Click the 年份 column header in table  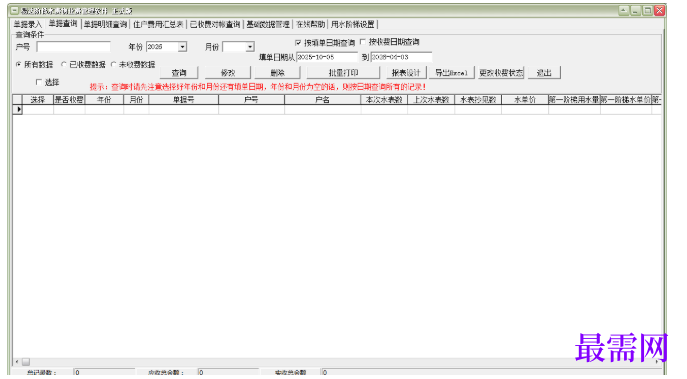pyautogui.click(x=104, y=99)
